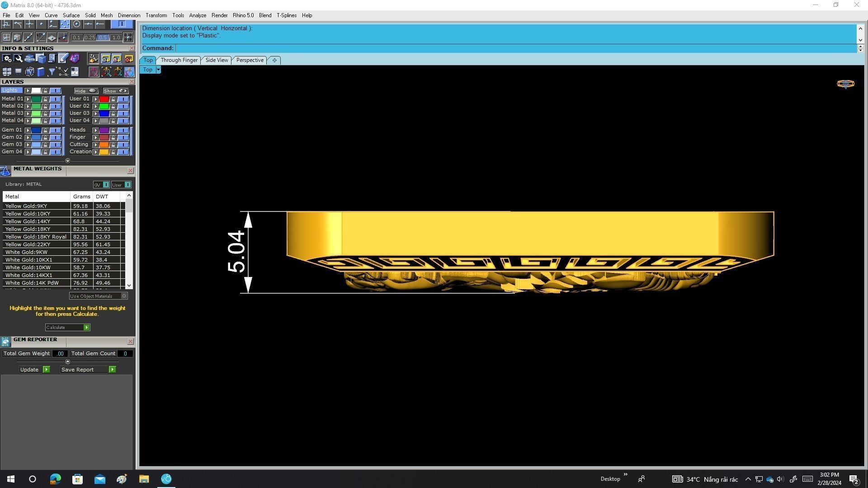This screenshot has height=488, width=868.
Task: Click the gears settings icon
Action: [7, 58]
